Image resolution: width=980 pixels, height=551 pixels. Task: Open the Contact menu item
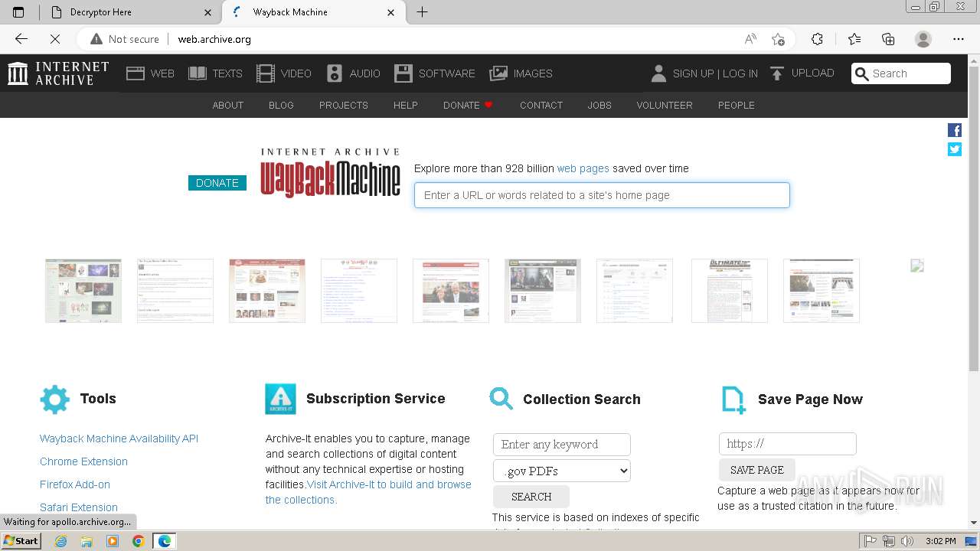tap(541, 106)
